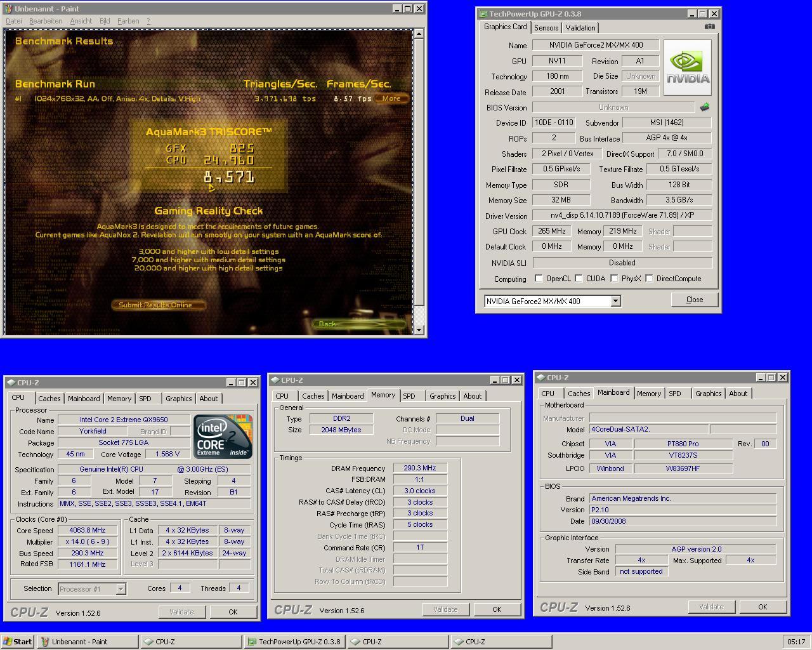Click the GPU-Z camera screenshot icon
Viewport: 812px width, 650px height.
(709, 27)
